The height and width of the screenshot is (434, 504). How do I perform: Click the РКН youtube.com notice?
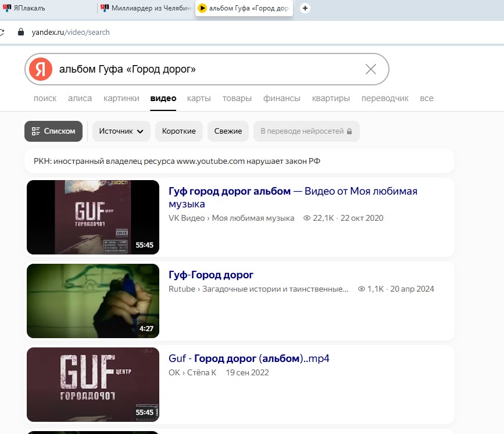(239, 161)
